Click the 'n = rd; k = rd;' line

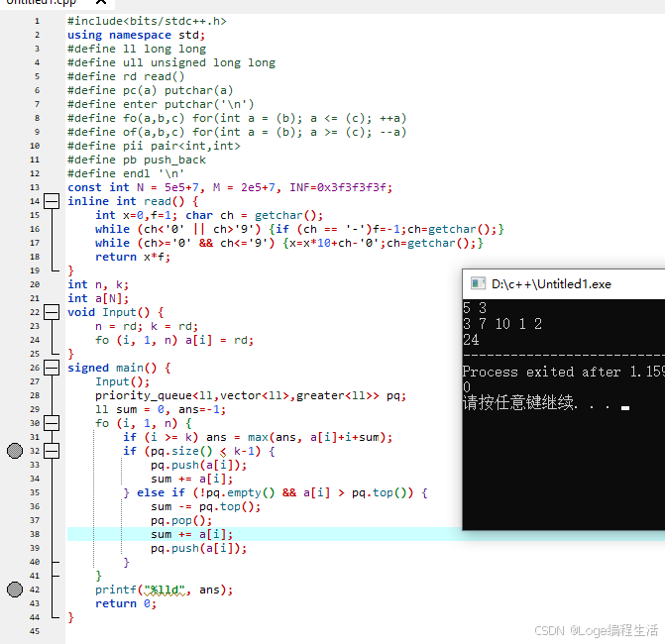(x=147, y=326)
